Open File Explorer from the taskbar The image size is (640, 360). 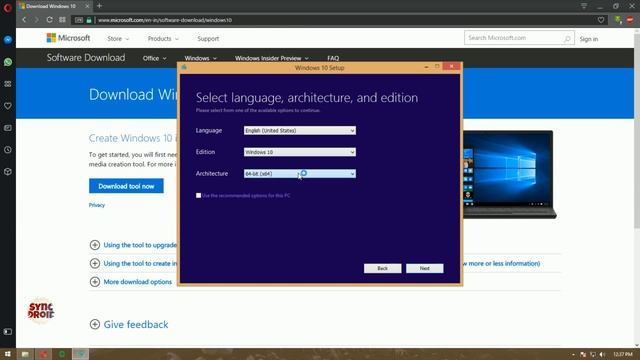pyautogui.click(x=25, y=354)
